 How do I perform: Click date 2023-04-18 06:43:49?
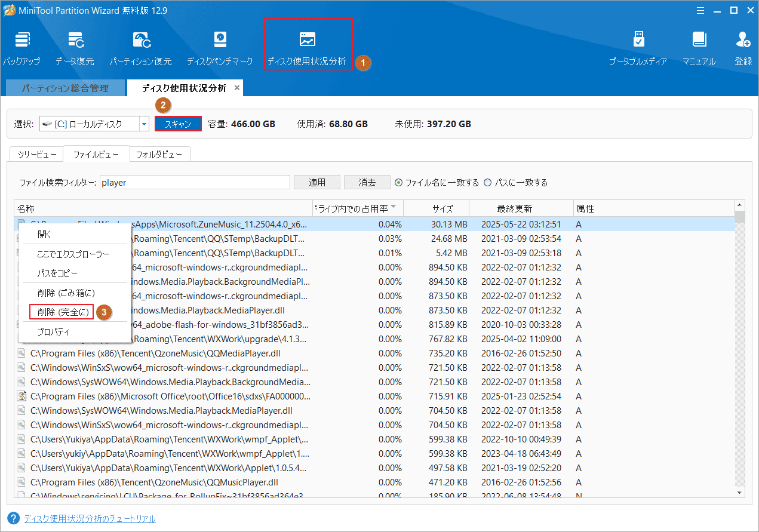521,454
